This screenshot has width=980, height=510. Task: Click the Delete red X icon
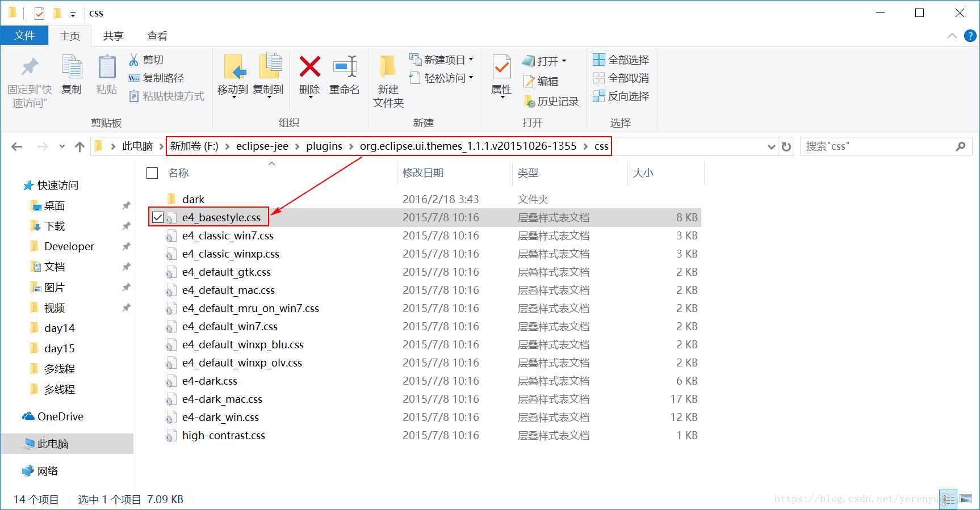(x=309, y=66)
